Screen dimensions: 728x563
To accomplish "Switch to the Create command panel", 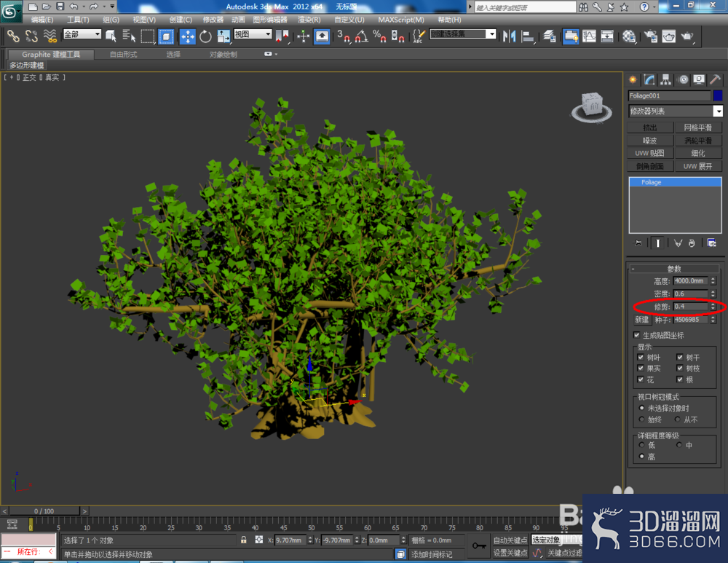I will (633, 79).
